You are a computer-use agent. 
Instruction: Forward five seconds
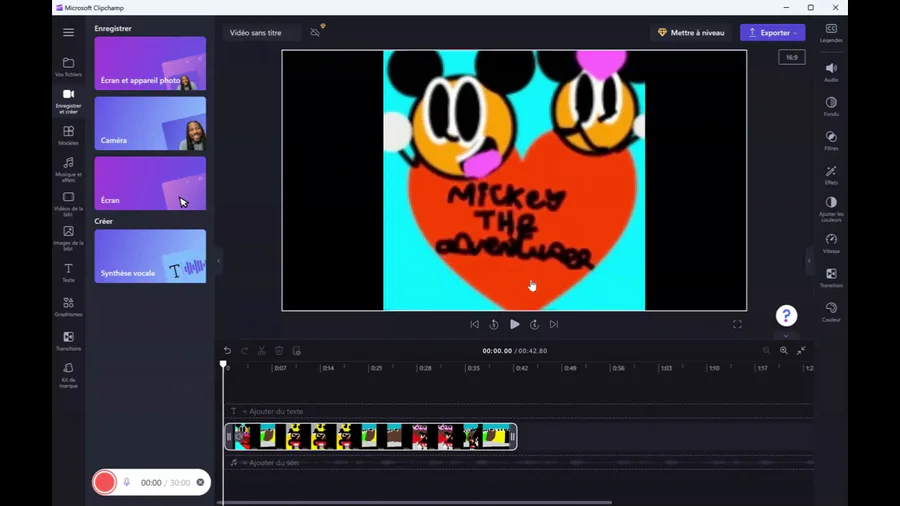pyautogui.click(x=534, y=325)
